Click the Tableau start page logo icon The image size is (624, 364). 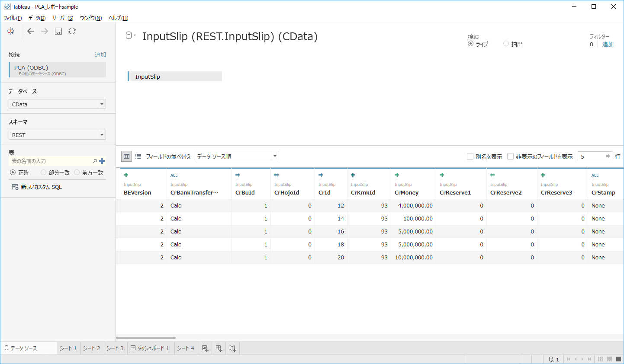11,31
